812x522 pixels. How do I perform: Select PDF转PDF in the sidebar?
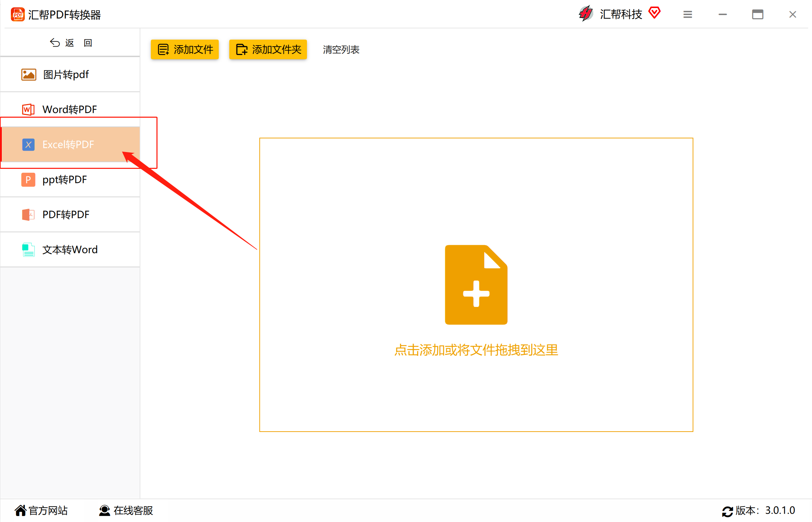point(70,214)
